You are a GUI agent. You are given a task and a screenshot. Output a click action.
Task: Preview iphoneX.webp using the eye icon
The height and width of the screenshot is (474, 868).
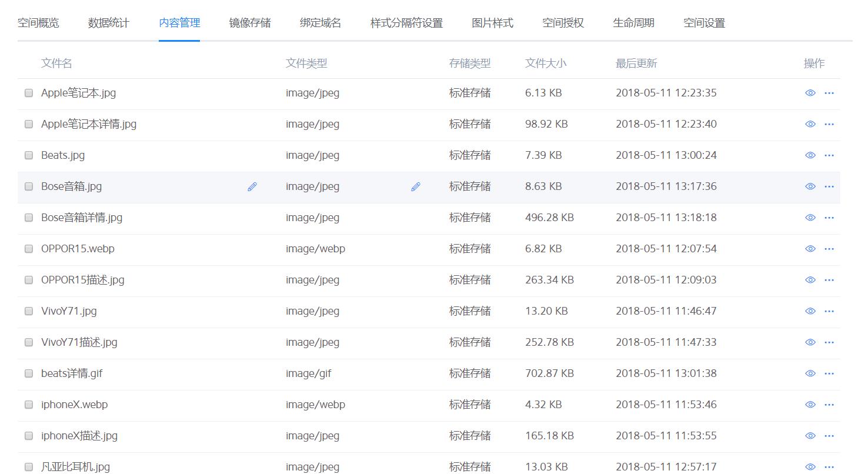click(x=810, y=405)
